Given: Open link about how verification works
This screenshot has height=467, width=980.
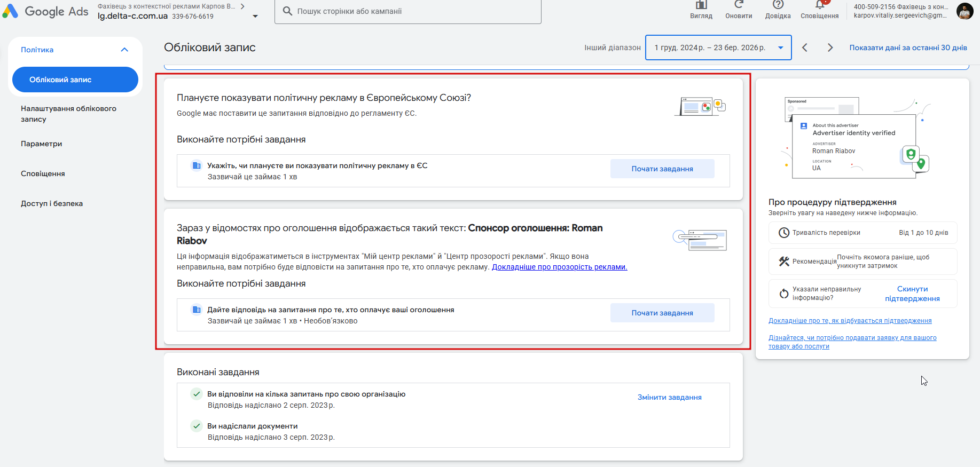Looking at the screenshot, I should click(850, 321).
